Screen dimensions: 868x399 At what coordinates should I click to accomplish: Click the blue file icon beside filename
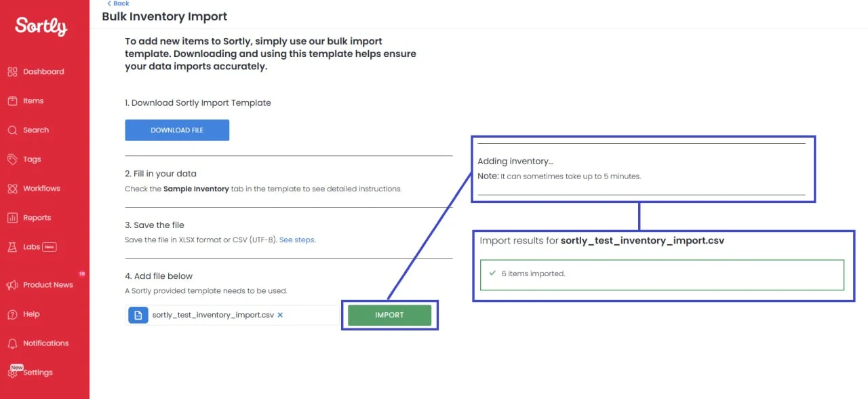coord(138,315)
